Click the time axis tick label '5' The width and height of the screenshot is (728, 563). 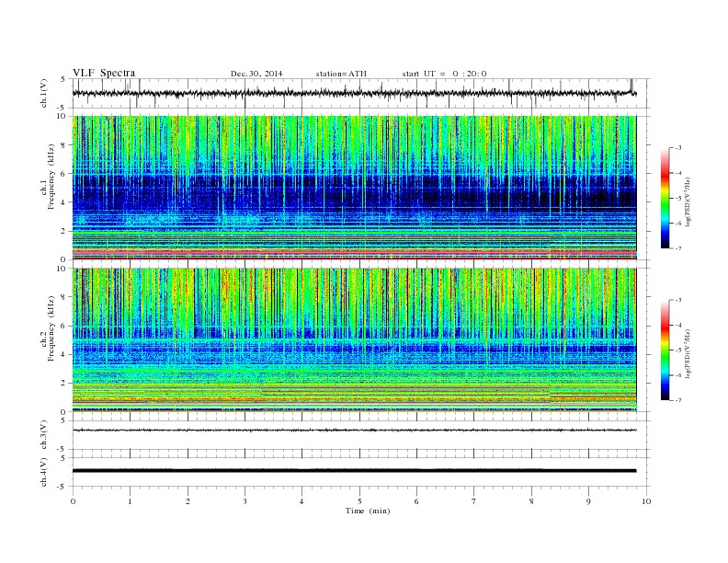(x=359, y=501)
